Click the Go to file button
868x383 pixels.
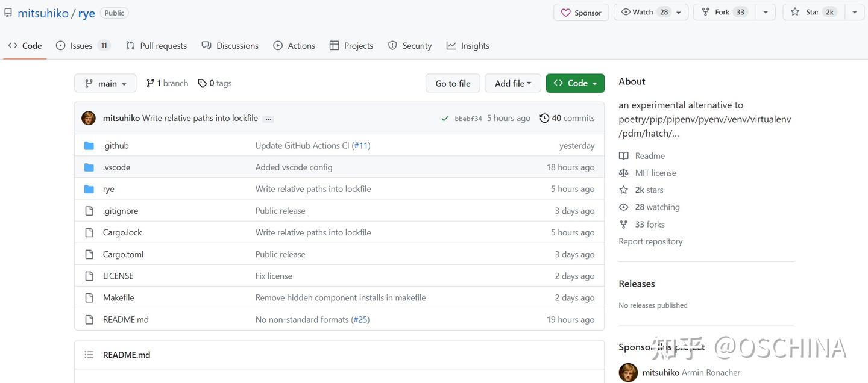453,84
